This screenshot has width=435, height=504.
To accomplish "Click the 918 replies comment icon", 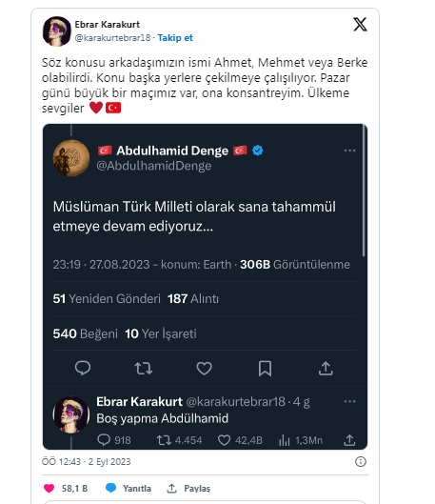I will pyautogui.click(x=104, y=440).
